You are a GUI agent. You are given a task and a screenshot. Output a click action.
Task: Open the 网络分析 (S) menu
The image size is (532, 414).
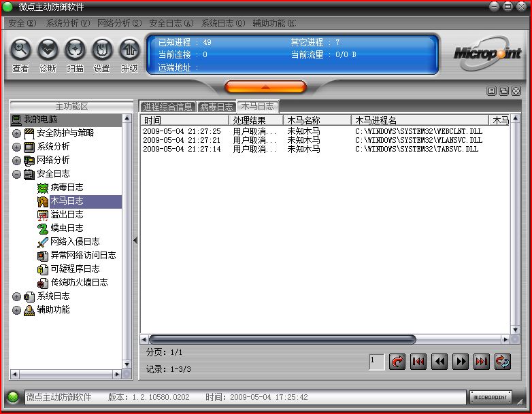(120, 23)
